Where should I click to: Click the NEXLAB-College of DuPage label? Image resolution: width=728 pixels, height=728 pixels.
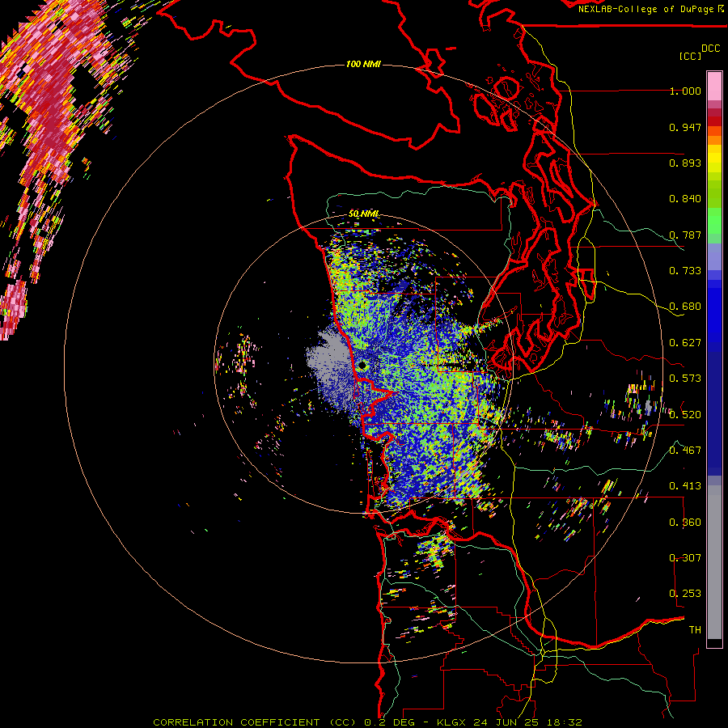click(645, 9)
